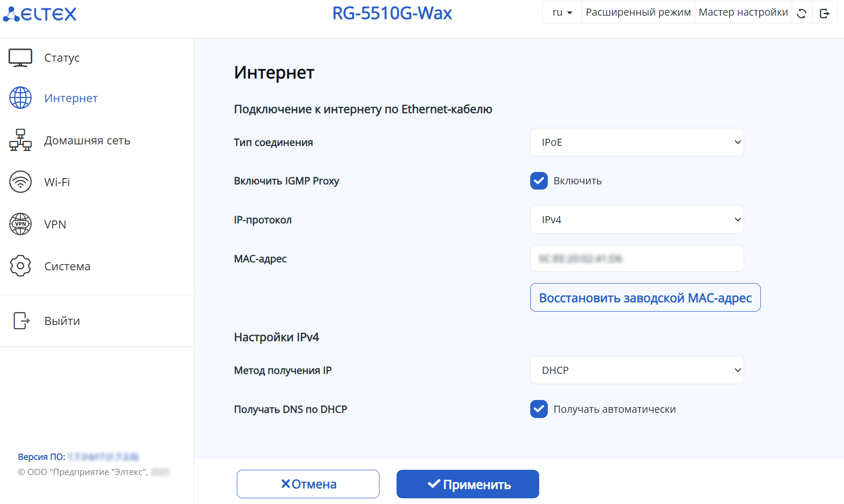The height and width of the screenshot is (504, 844).
Task: Click the Применить button
Action: [x=468, y=484]
